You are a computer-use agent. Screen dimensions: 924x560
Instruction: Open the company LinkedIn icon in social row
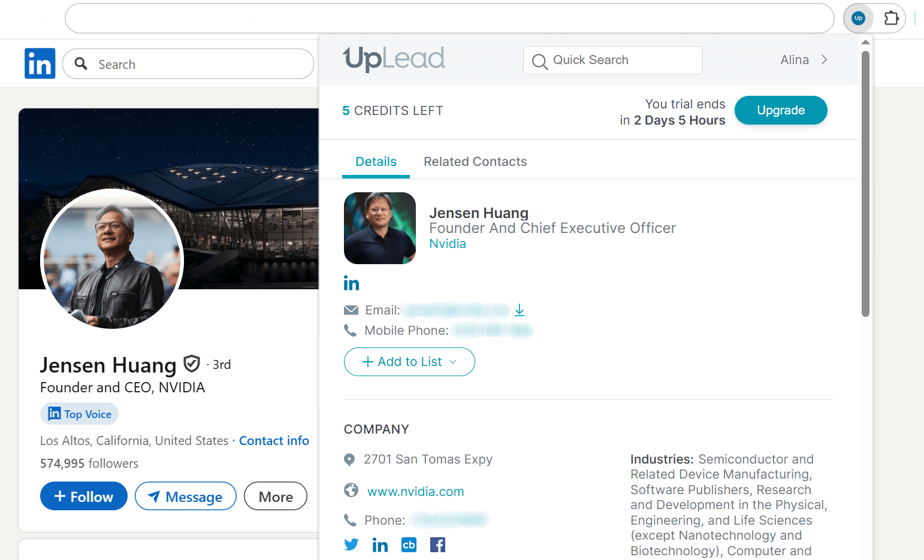coord(380,544)
